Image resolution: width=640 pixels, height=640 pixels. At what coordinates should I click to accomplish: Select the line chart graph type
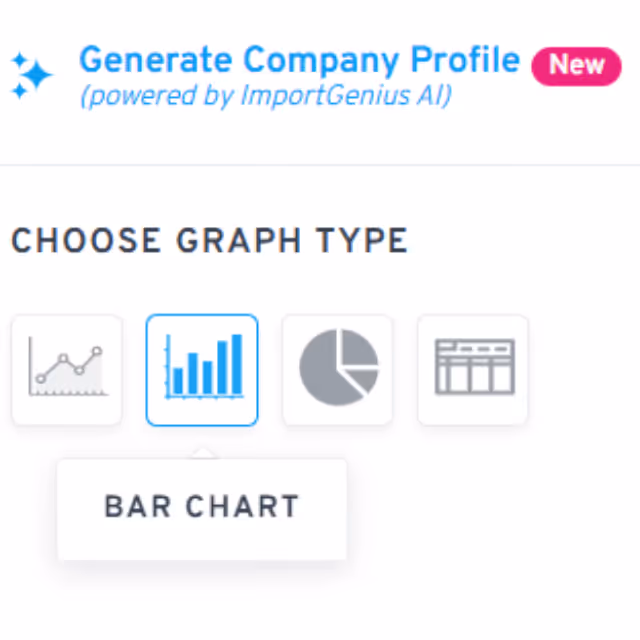click(67, 370)
